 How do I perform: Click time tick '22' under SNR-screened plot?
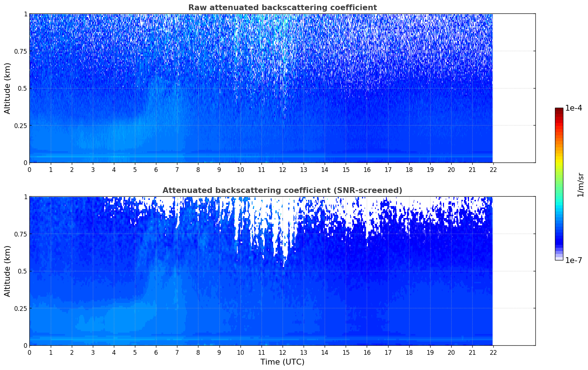(493, 352)
